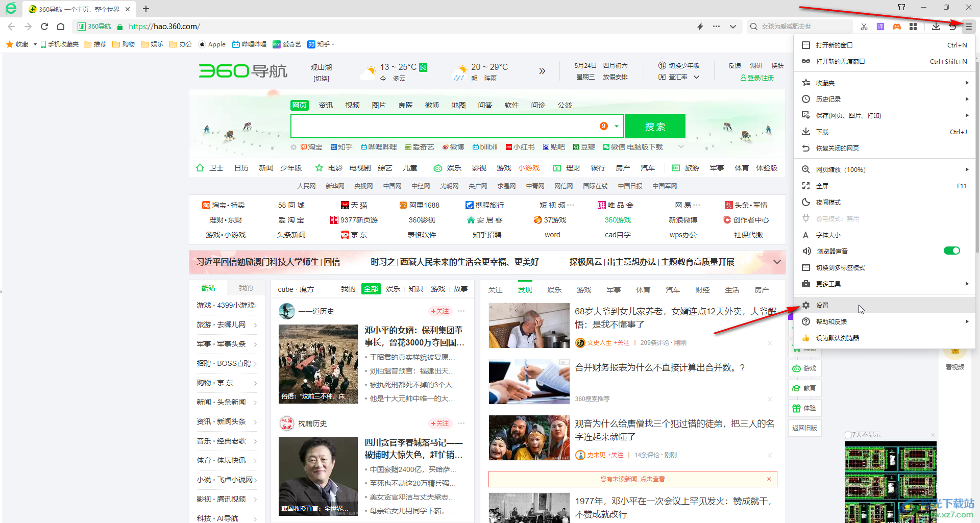The height and width of the screenshot is (523, 980).
Task: Expand 保存(网页、图片、打印) submenu
Action: (885, 115)
